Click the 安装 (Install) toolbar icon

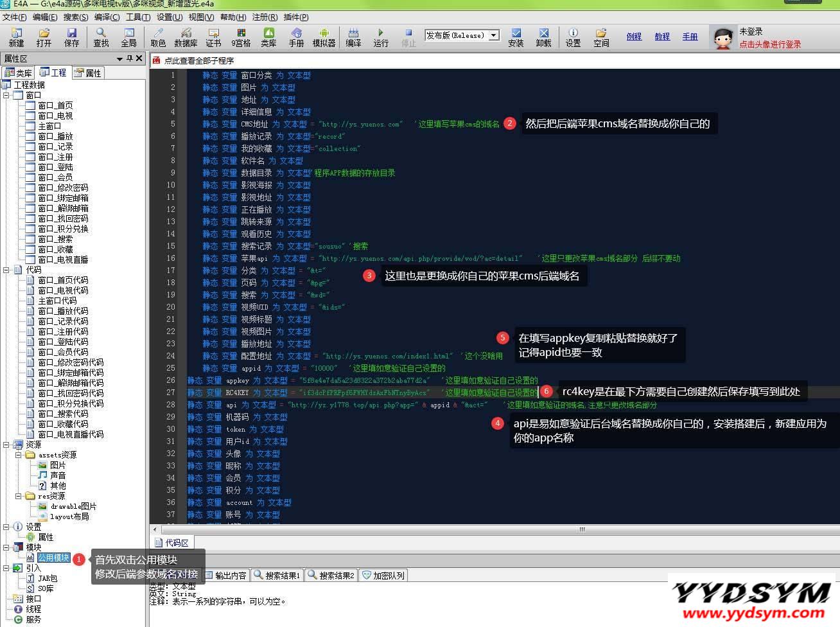coord(516,37)
